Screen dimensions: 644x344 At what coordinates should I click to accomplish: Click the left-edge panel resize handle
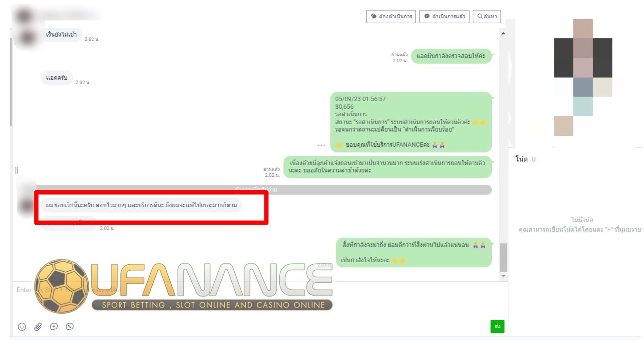[x=17, y=170]
